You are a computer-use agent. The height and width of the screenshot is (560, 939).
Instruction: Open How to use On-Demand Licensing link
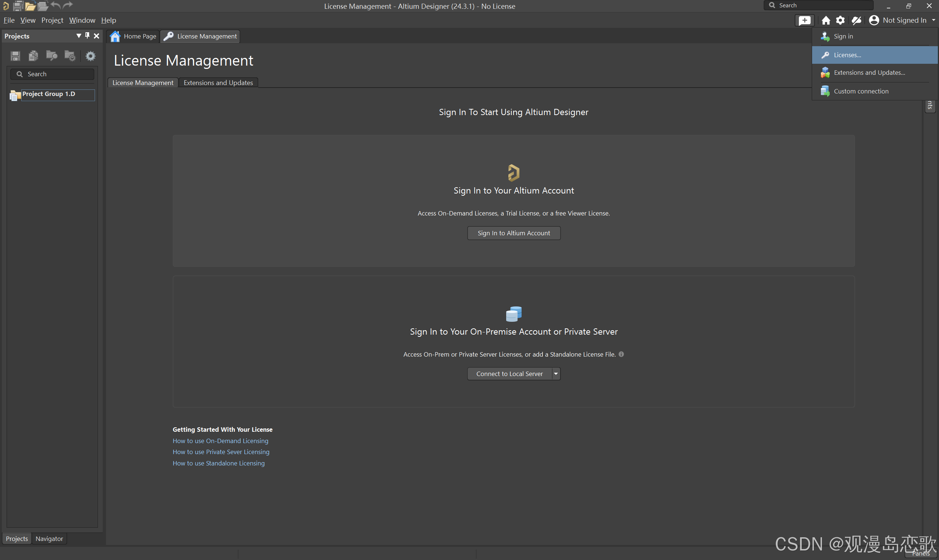[220, 441]
